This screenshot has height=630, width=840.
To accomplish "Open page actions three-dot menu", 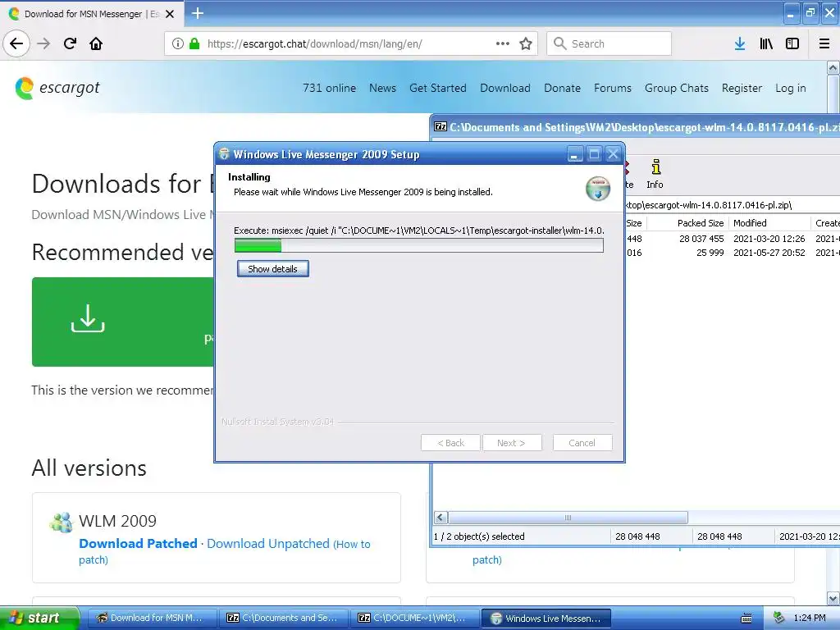I will [x=503, y=43].
